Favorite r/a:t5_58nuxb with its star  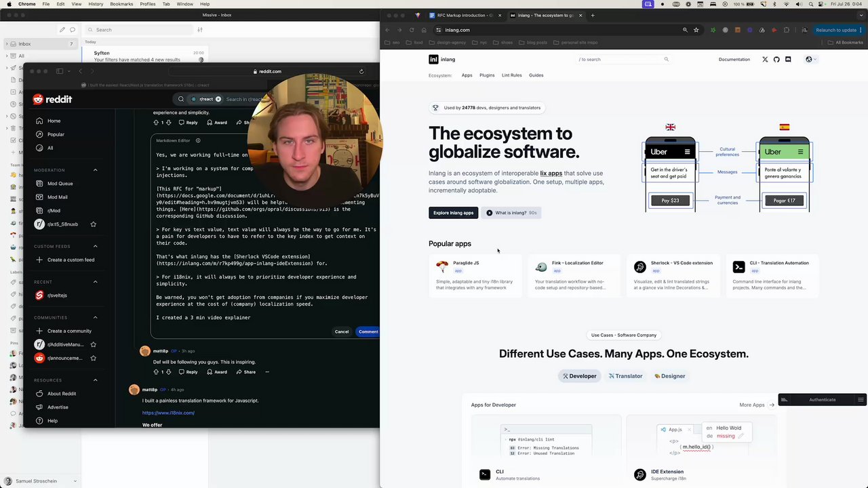coord(94,224)
